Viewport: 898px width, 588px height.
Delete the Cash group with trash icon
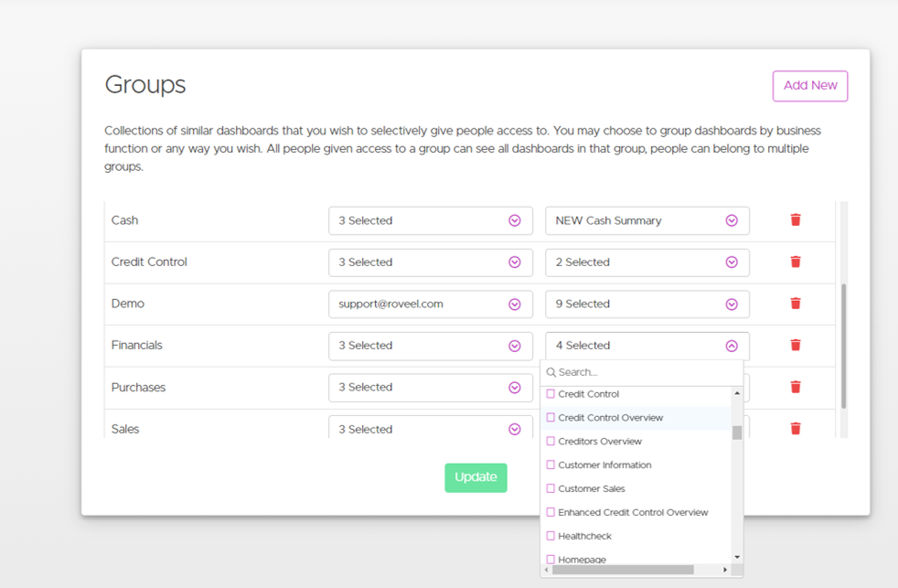tap(795, 220)
